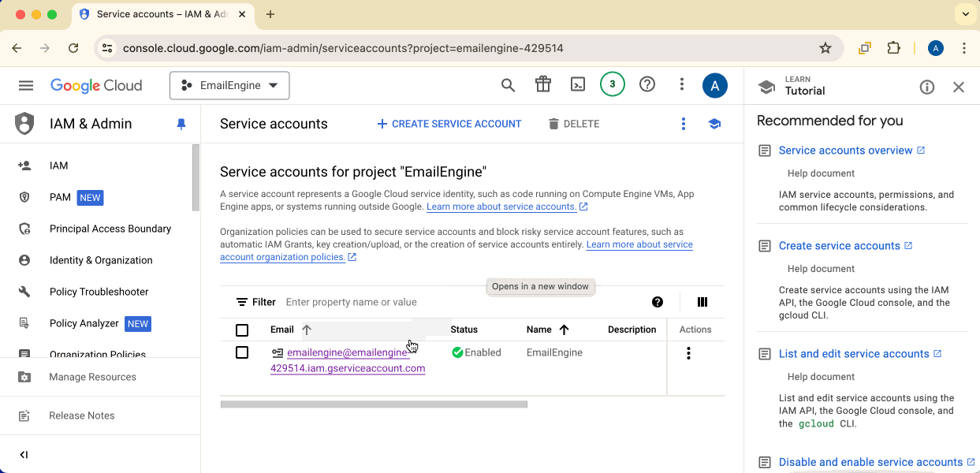Click the horizontal scrollbar below the table
The height and width of the screenshot is (473, 980).
(x=374, y=404)
